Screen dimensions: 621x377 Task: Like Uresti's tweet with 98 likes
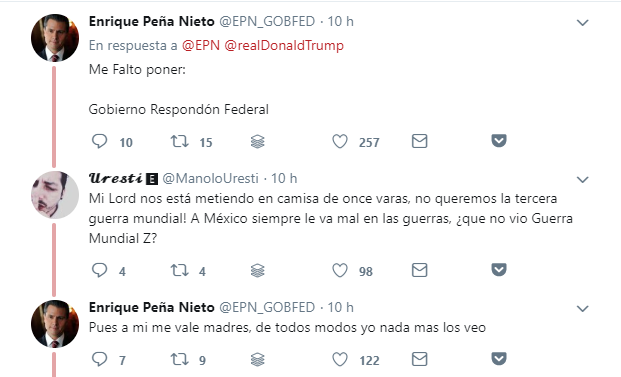coord(340,270)
